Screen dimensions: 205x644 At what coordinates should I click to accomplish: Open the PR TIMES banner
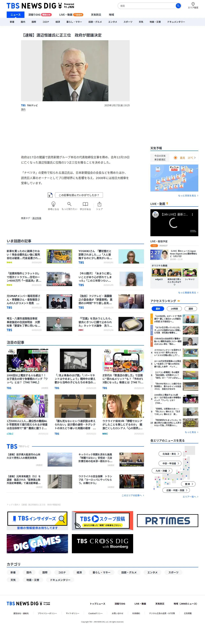click(167, 521)
